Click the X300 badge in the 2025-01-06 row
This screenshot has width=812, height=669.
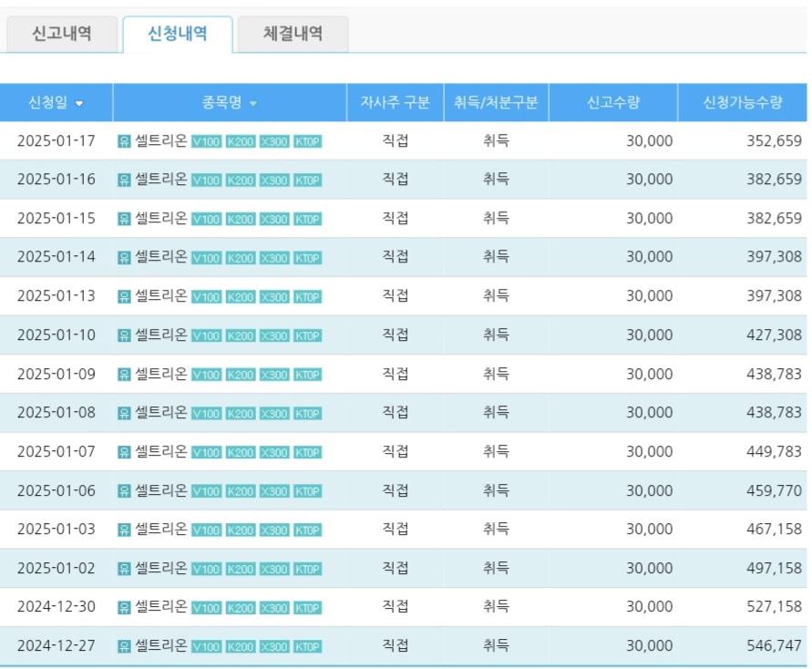tap(274, 491)
